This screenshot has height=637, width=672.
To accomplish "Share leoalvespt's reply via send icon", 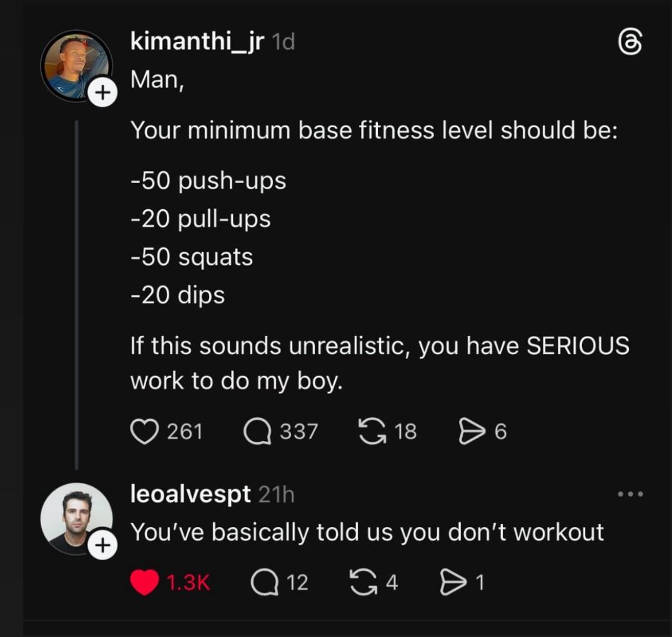I will click(x=453, y=583).
